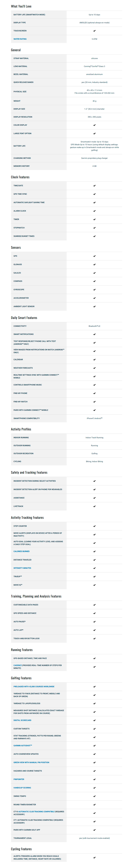Click the Find My Phone checkmark

click(x=94, y=393)
